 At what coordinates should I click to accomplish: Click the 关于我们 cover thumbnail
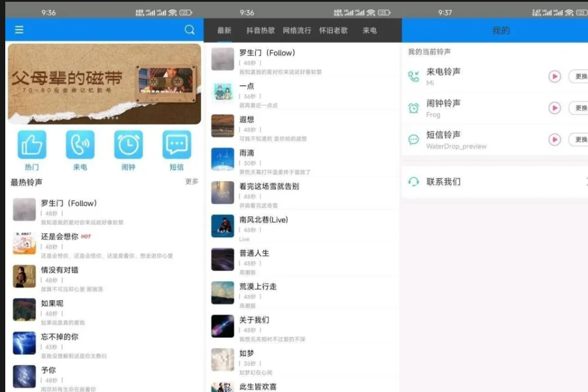point(223,326)
